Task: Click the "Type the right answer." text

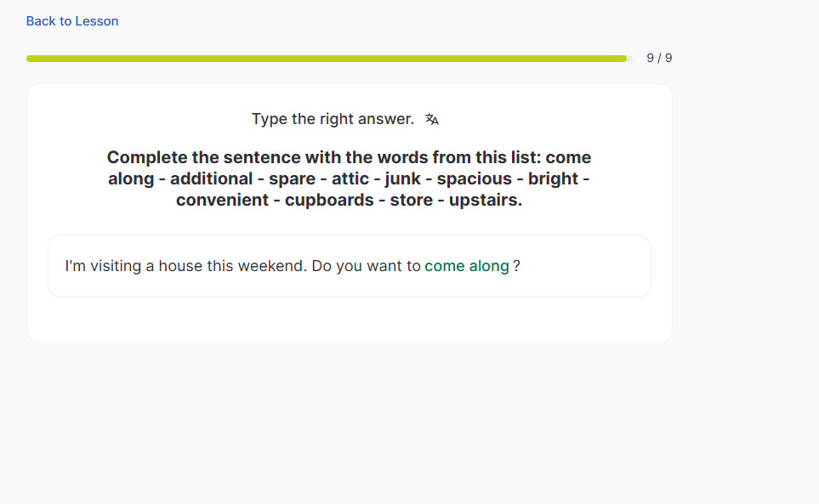Action: pyautogui.click(x=333, y=119)
